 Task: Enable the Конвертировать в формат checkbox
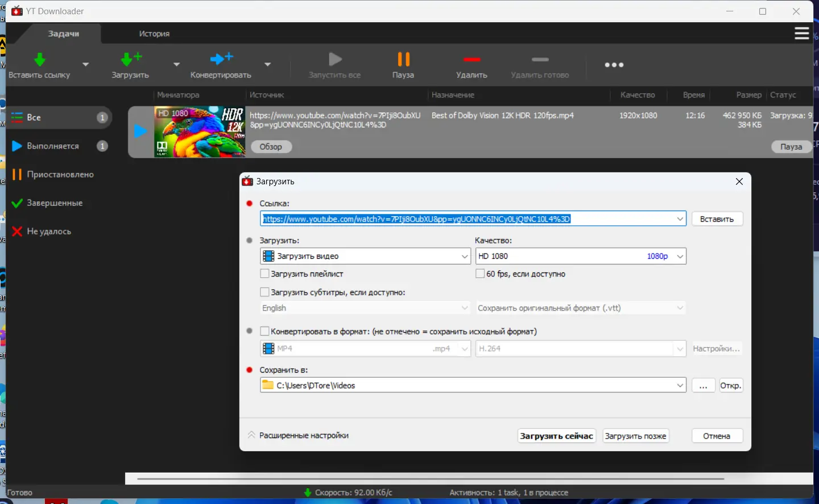click(x=264, y=331)
